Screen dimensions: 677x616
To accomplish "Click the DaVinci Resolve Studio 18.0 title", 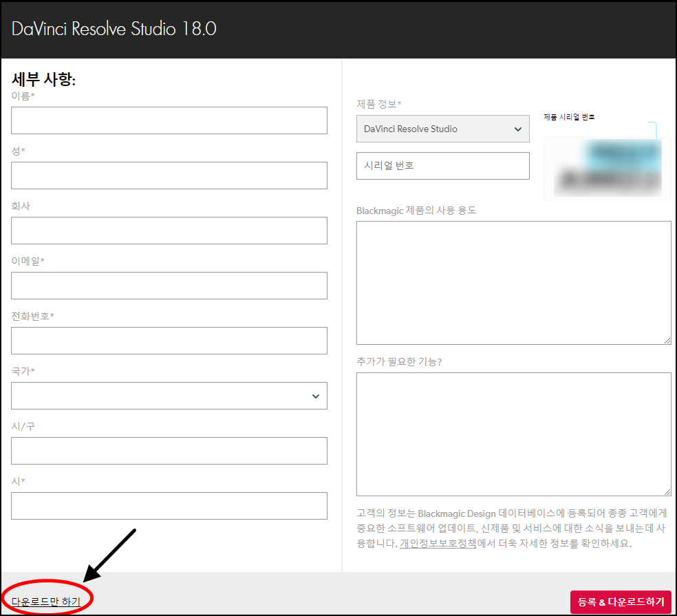I will coord(114,29).
